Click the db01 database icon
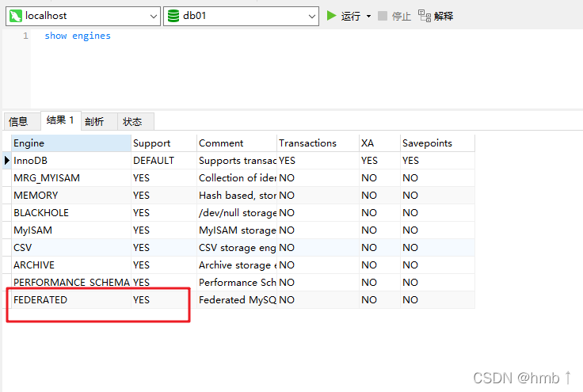This screenshot has height=392, width=583. [x=173, y=16]
